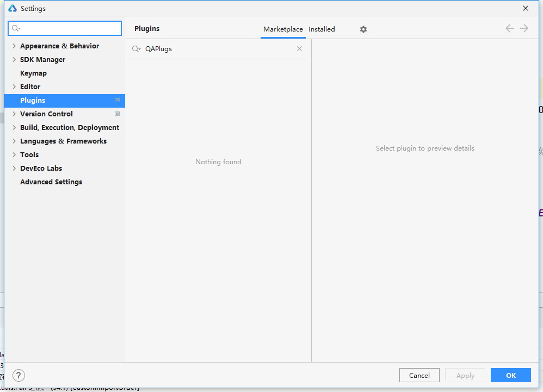Click the Plugins page heading
This screenshot has width=543, height=392.
click(147, 29)
